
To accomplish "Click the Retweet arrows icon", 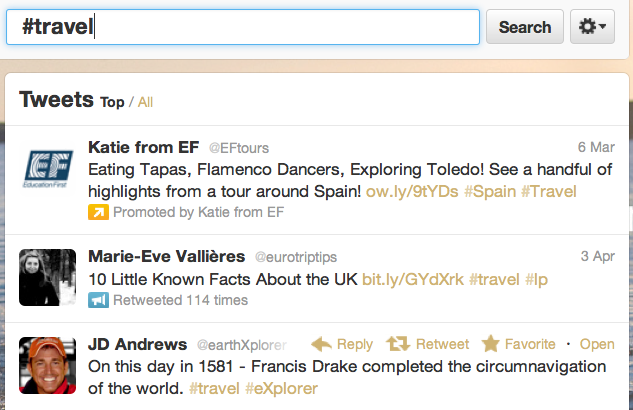I will point(398,344).
